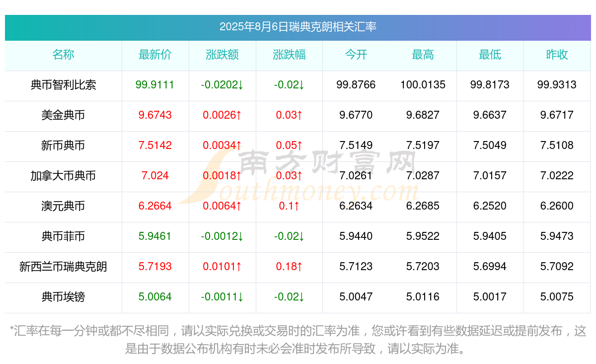This screenshot has height=364, width=596.
Task: Click previous close 6.2600
Action: coord(557,206)
